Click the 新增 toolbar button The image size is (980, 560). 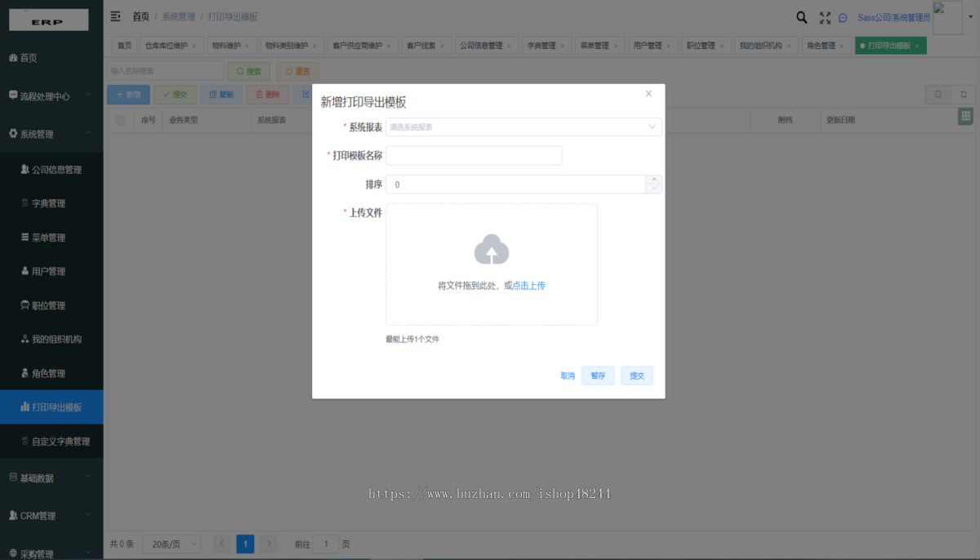128,95
